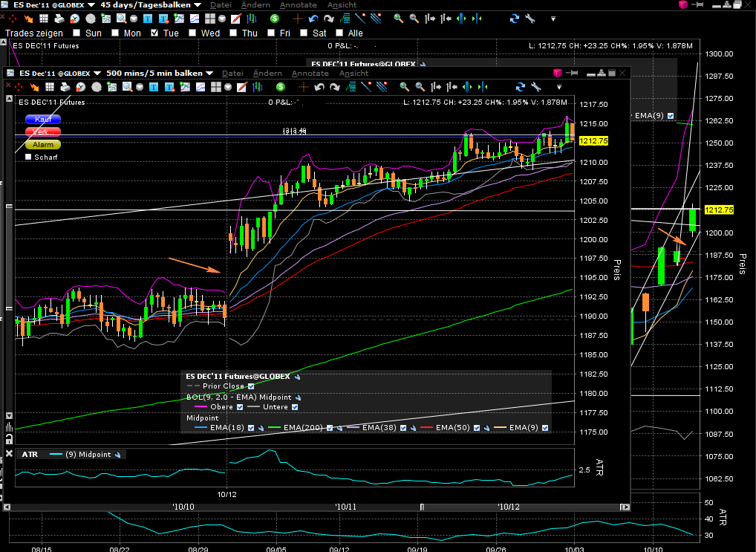
Task: Open the 500 mins/5 min balken dropdown
Action: point(159,74)
